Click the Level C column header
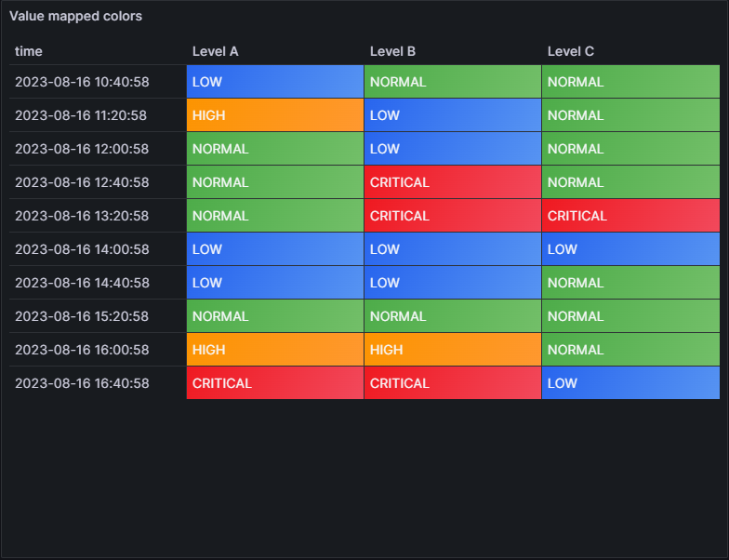This screenshot has width=729, height=560. coord(570,51)
